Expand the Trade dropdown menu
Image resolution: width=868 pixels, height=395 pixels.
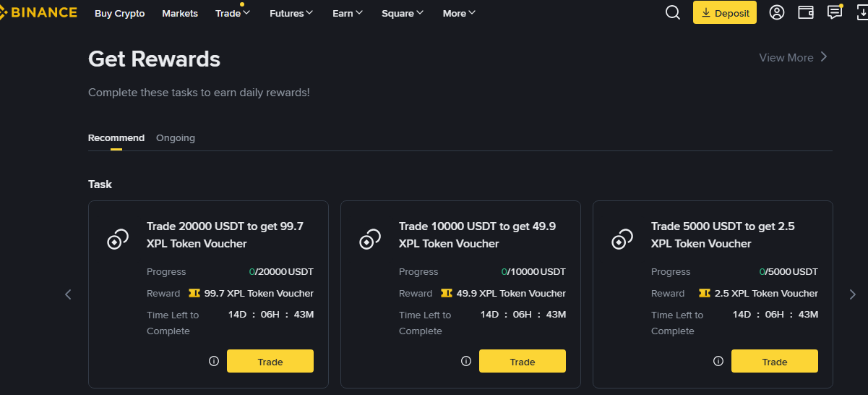click(233, 13)
